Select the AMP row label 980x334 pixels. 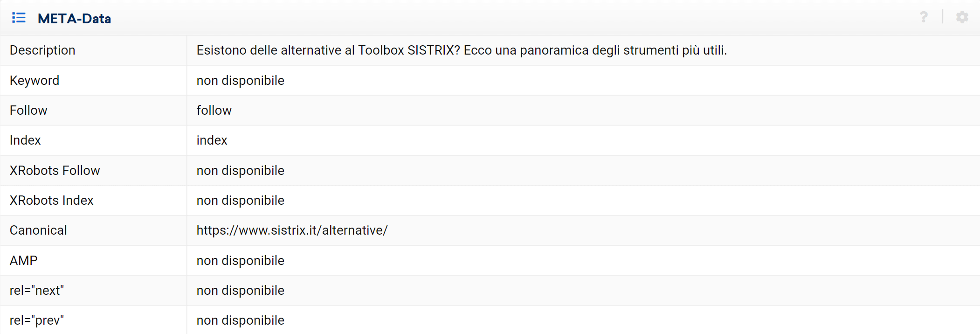(23, 261)
